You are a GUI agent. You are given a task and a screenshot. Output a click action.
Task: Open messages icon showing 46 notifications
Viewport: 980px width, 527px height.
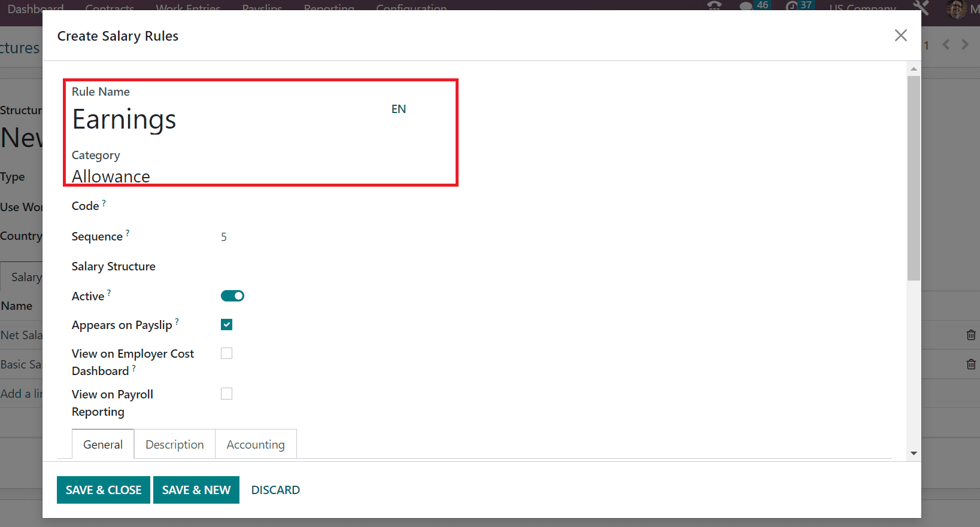tap(754, 6)
